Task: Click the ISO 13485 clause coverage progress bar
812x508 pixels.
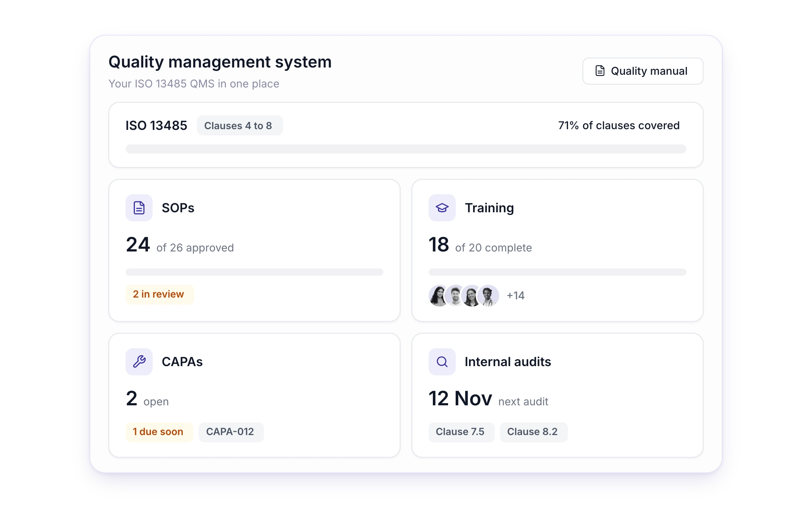Action: (406, 149)
